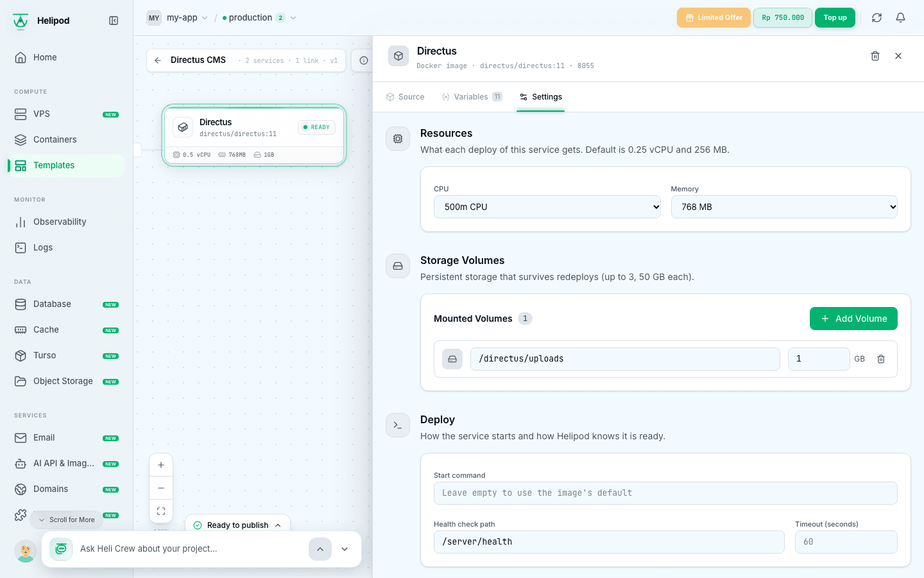Open Database section
Screen dimensions: 924x578
66,304
